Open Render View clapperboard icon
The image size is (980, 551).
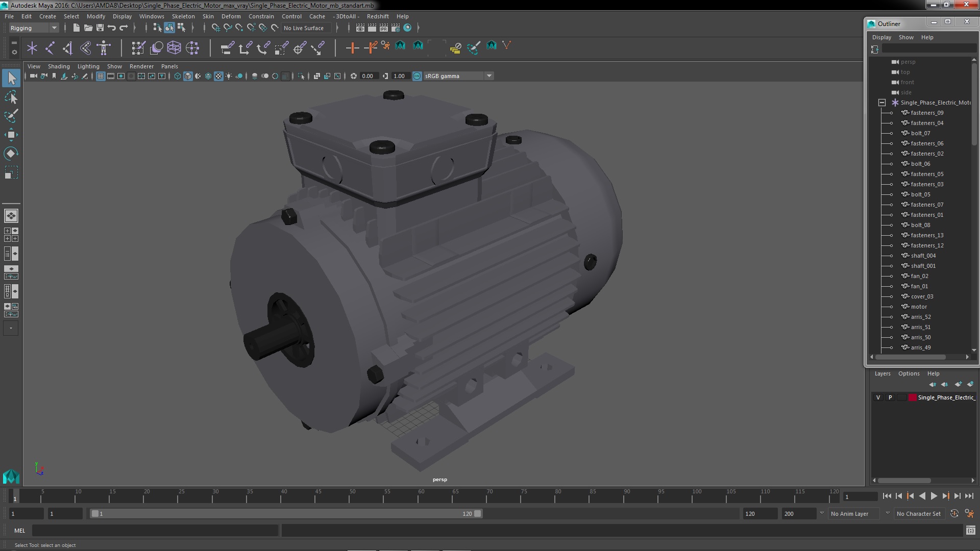tap(360, 28)
